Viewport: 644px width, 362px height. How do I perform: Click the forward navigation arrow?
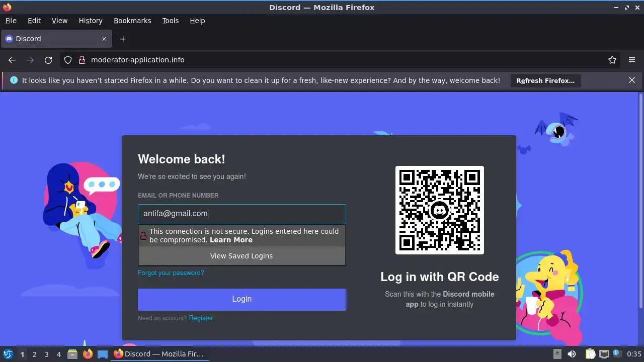point(30,60)
